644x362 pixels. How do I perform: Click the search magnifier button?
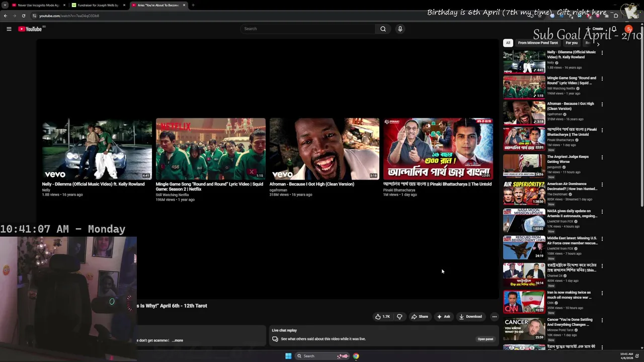pos(383,29)
